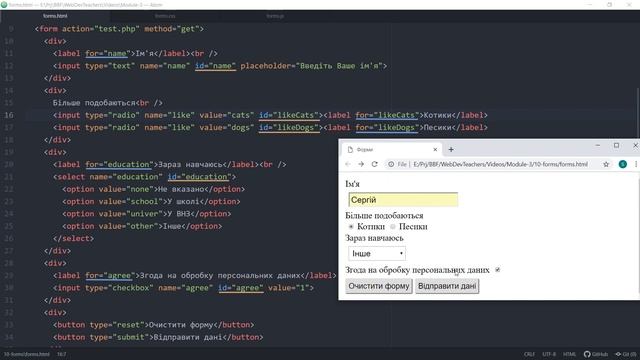The height and width of the screenshot is (360, 640).
Task: Open the Зараз навчаюсь dropdown showing Інше
Action: click(x=377, y=253)
